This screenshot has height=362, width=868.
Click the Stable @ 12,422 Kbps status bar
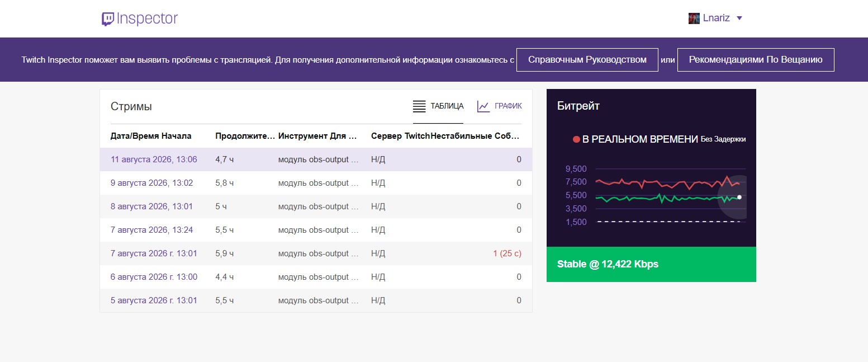point(651,265)
